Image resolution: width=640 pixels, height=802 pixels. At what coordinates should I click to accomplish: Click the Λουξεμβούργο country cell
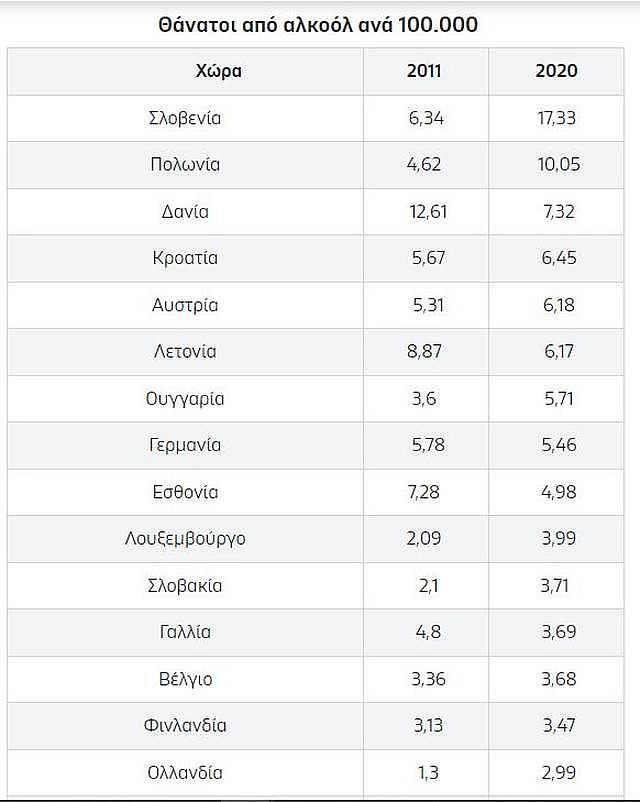(186, 539)
